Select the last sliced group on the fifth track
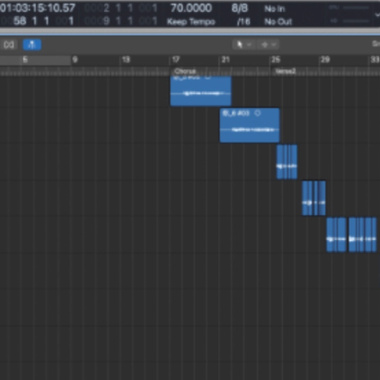Viewport: 380px width, 380px height. pos(362,235)
